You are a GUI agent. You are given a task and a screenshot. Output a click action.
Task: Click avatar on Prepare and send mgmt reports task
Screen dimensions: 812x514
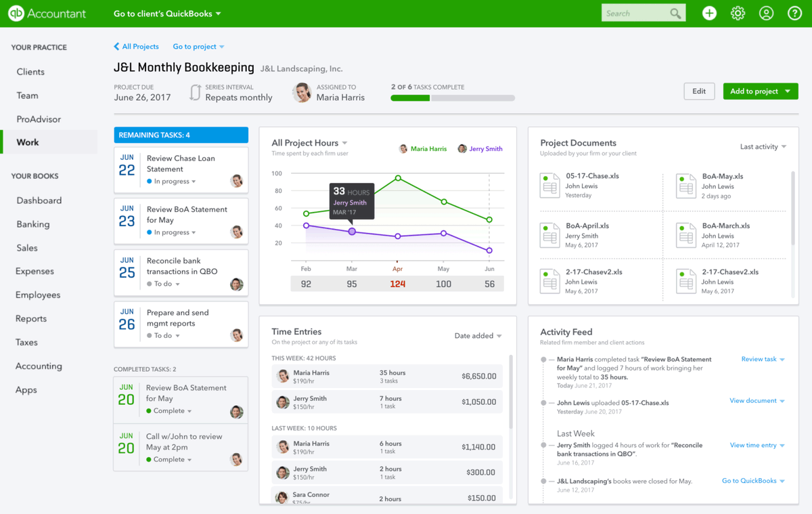tap(236, 335)
